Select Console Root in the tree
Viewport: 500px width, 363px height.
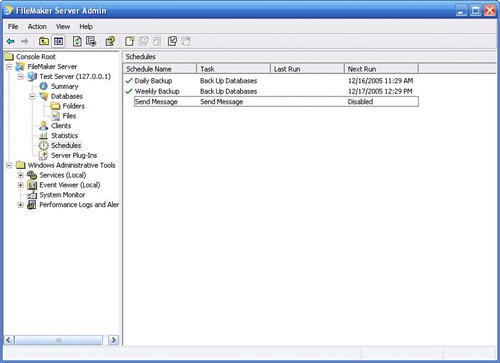click(36, 57)
